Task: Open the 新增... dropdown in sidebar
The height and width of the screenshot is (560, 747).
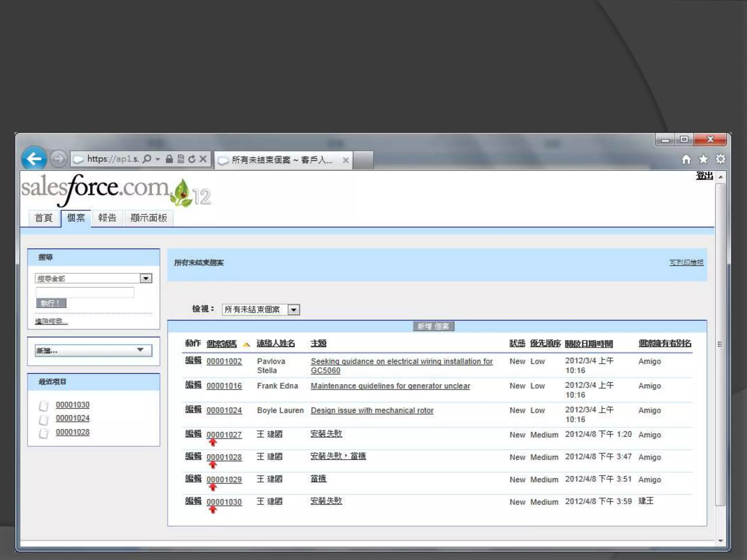Action: click(140, 350)
